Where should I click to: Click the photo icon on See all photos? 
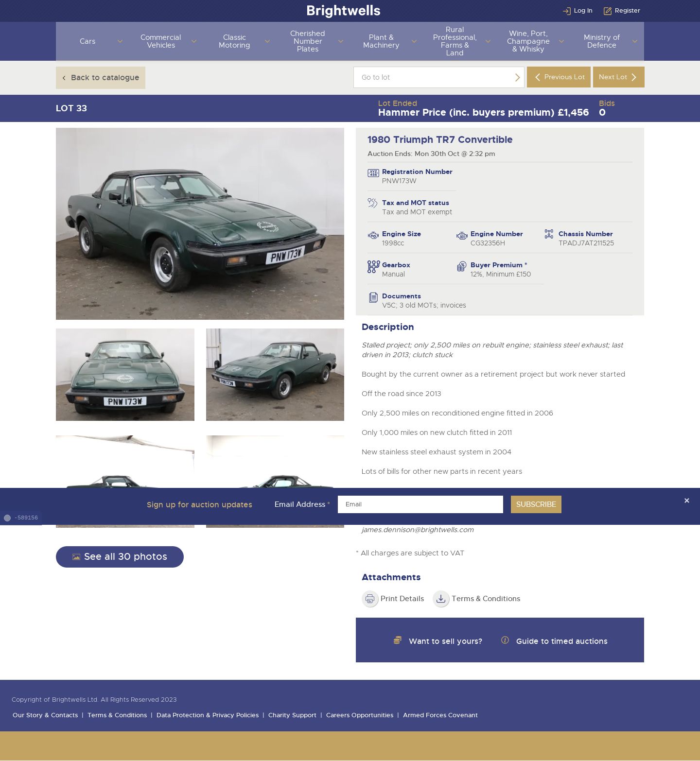pyautogui.click(x=76, y=557)
